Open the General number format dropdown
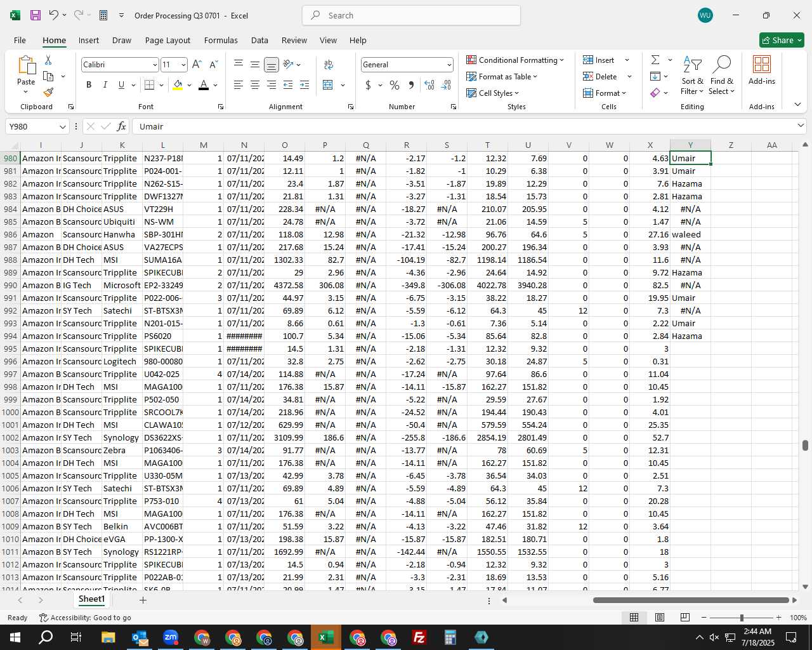812x650 pixels. pyautogui.click(x=449, y=65)
